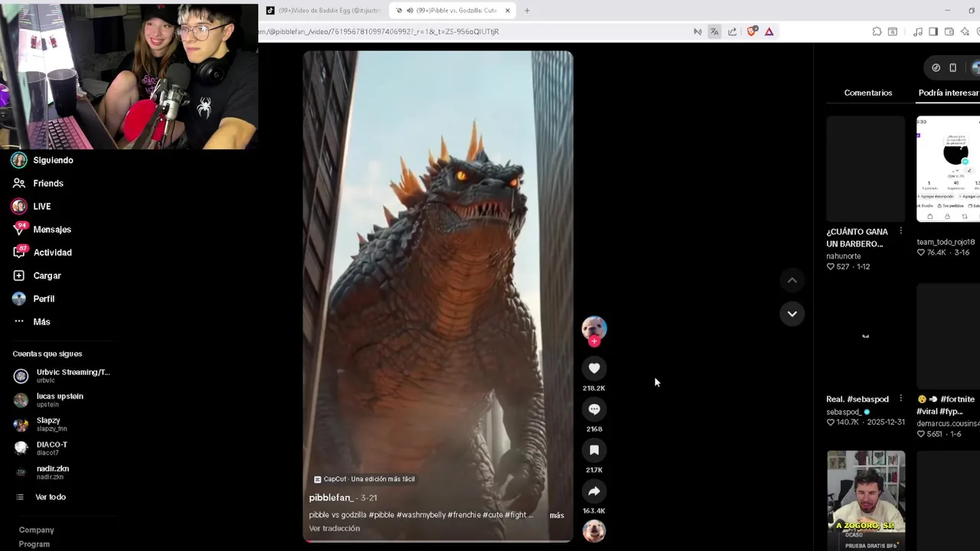
Task: Open the LIVE section
Action: (x=31, y=207)
